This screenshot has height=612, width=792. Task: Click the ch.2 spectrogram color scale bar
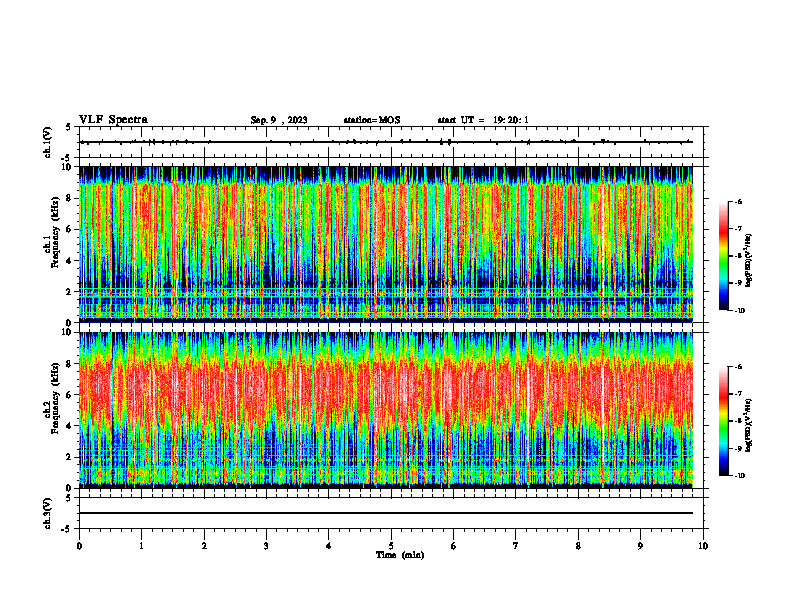[723, 421]
